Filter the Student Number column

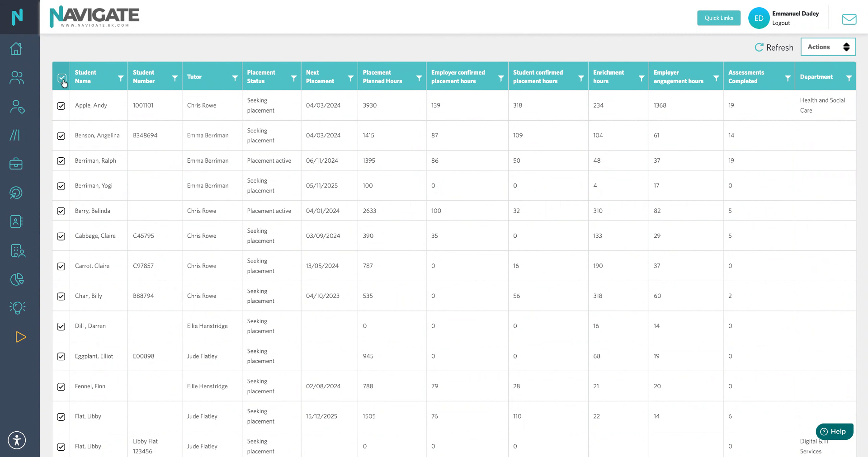click(x=175, y=78)
